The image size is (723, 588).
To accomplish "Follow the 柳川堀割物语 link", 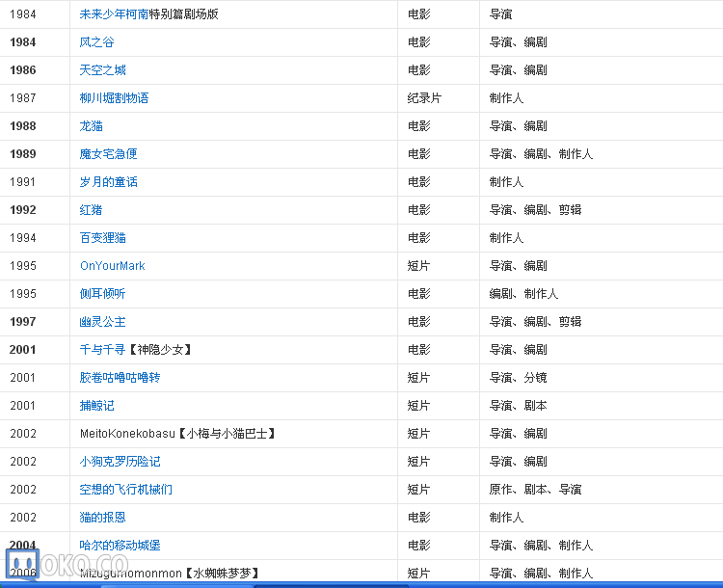I will pos(114,98).
